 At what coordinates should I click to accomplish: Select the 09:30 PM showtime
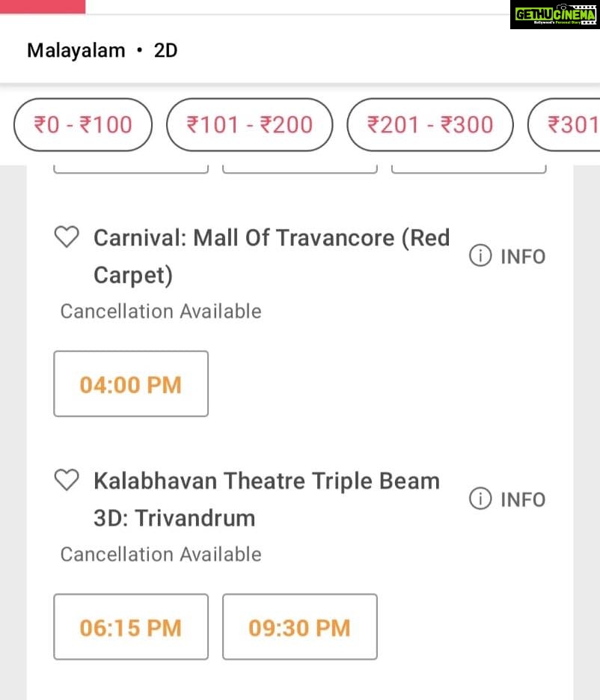click(300, 627)
